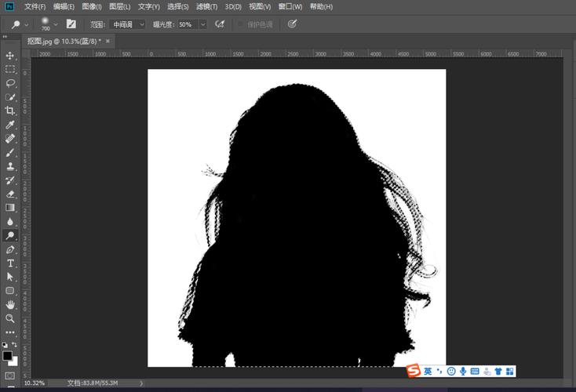Toggle the Sogou punctuation mode icon
576x392 pixels.
pyautogui.click(x=439, y=371)
